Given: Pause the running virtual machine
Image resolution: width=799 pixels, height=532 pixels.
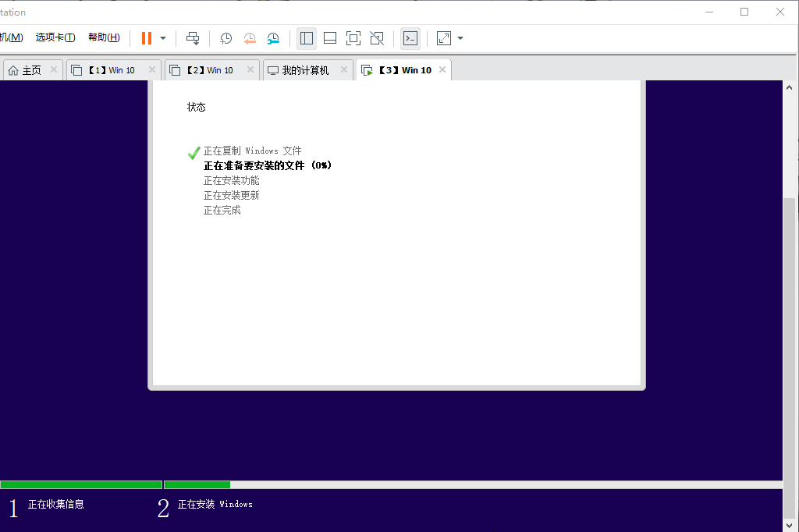Looking at the screenshot, I should [x=147, y=38].
